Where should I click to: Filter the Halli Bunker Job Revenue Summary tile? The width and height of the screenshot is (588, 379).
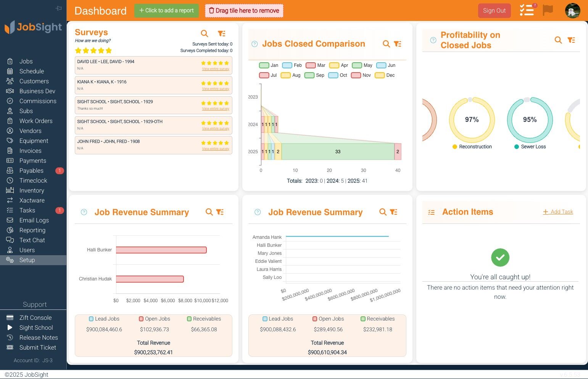pos(220,212)
